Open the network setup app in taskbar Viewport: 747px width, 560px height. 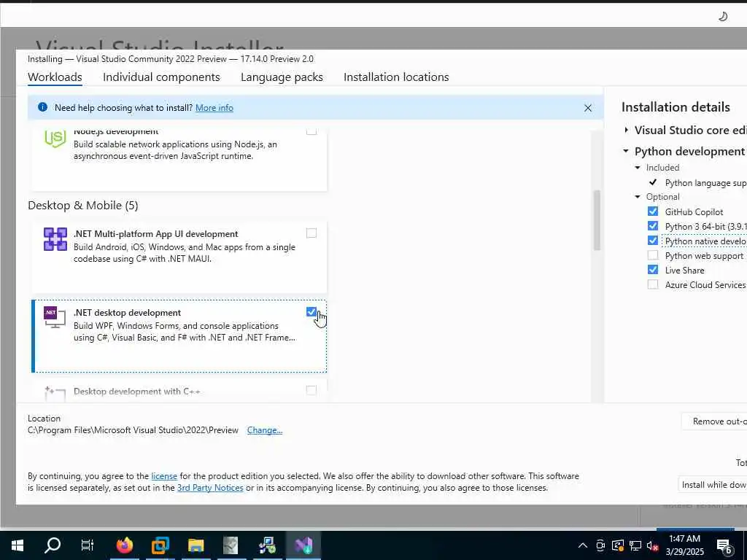(x=267, y=545)
